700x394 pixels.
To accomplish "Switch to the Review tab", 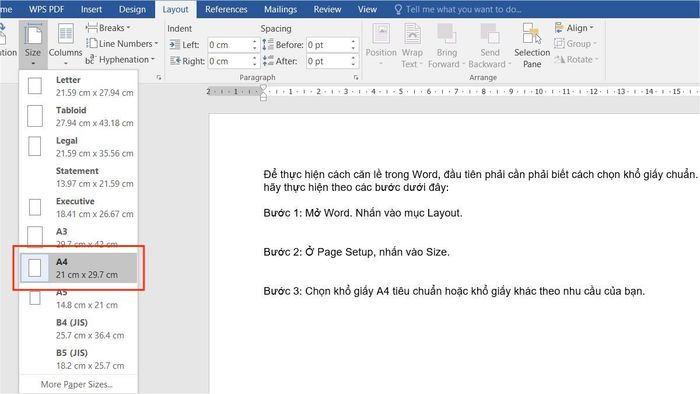I will coord(327,9).
